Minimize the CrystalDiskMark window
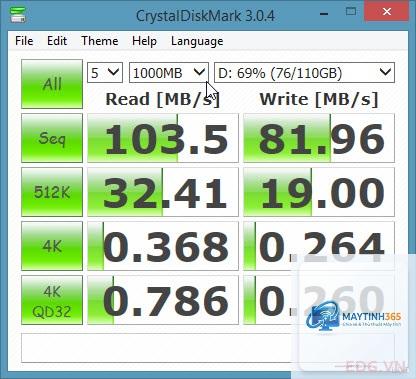This screenshot has height=379, width=416. [x=324, y=13]
